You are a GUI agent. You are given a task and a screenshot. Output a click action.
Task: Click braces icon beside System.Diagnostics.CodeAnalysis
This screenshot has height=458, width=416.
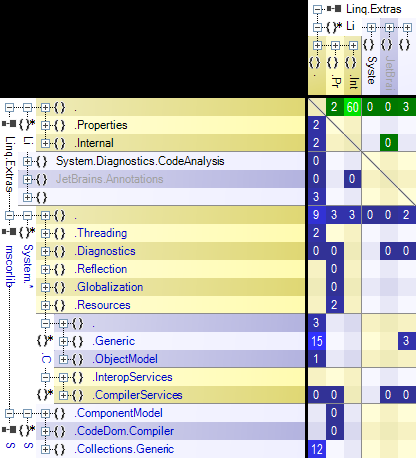(x=41, y=161)
